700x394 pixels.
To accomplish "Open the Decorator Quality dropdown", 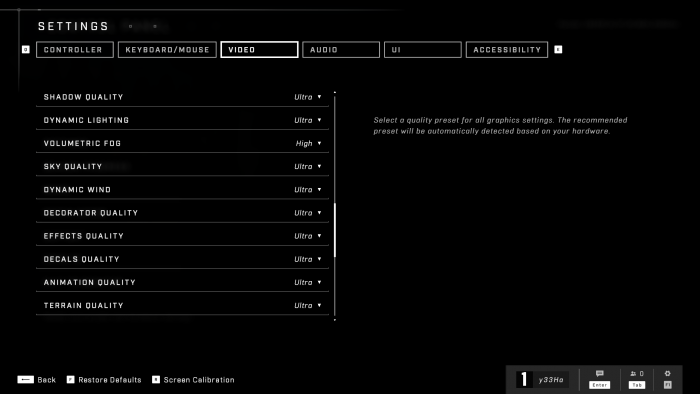I will click(x=308, y=213).
